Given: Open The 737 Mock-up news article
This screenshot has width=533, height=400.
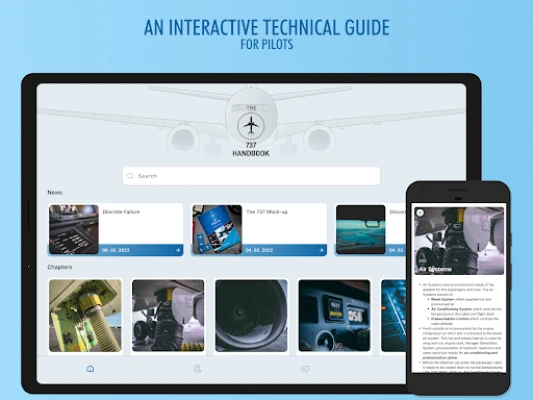Looking at the screenshot, I should (259, 229).
